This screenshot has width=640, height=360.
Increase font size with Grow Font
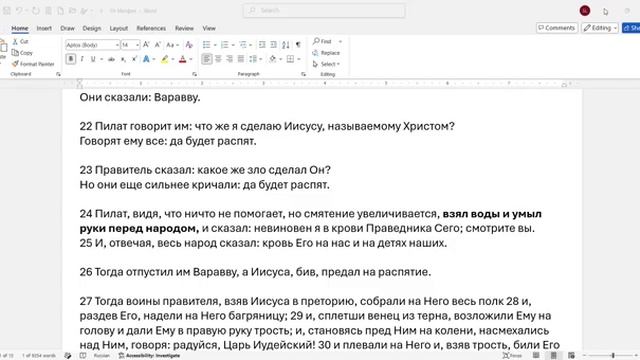click(146, 44)
